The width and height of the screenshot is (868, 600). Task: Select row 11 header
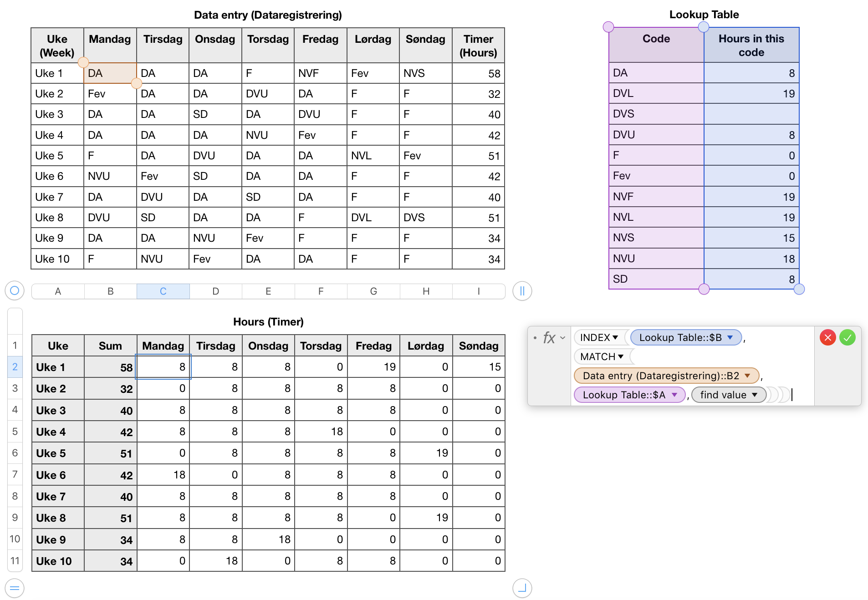point(15,560)
